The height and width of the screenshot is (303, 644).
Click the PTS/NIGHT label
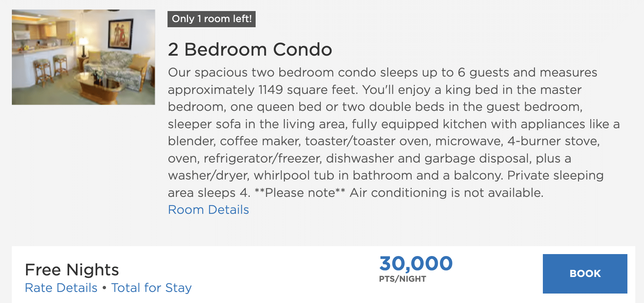coord(402,279)
